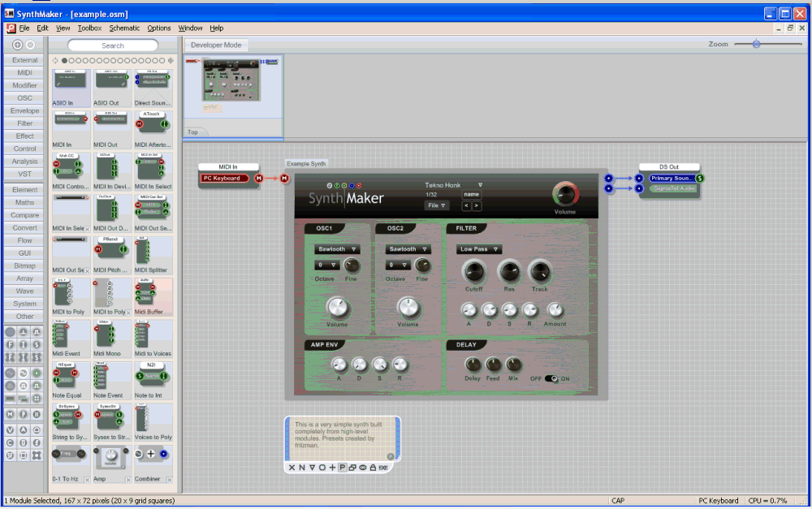Pick the Amp module

112,464
